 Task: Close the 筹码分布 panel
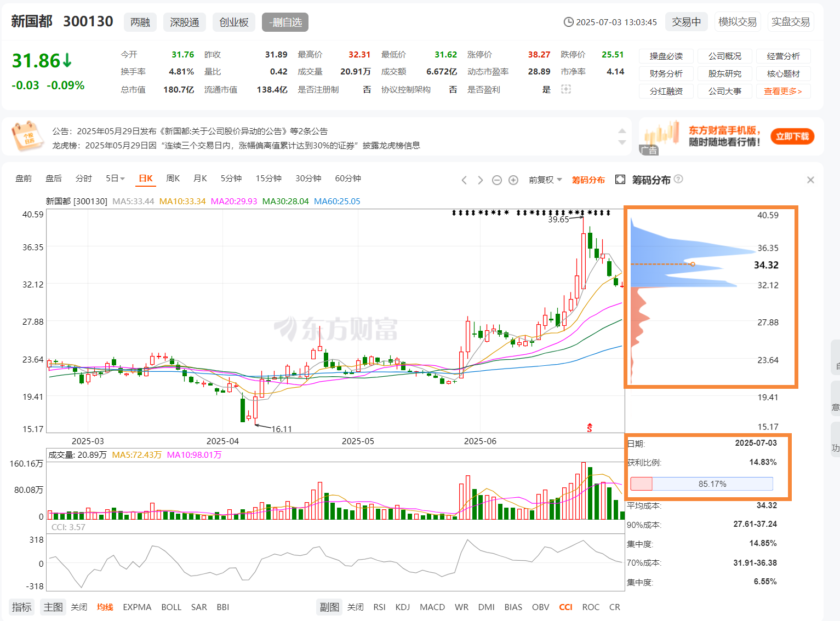pyautogui.click(x=810, y=180)
